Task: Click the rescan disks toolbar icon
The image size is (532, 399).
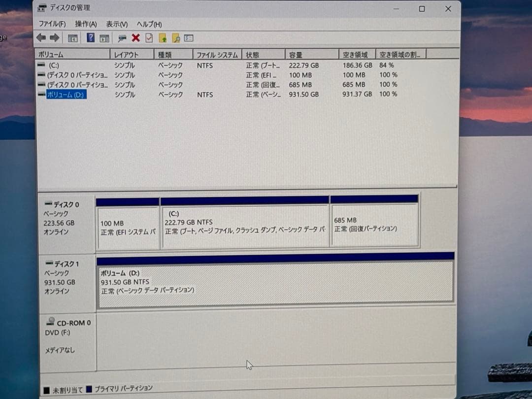Action: pyautogui.click(x=175, y=38)
